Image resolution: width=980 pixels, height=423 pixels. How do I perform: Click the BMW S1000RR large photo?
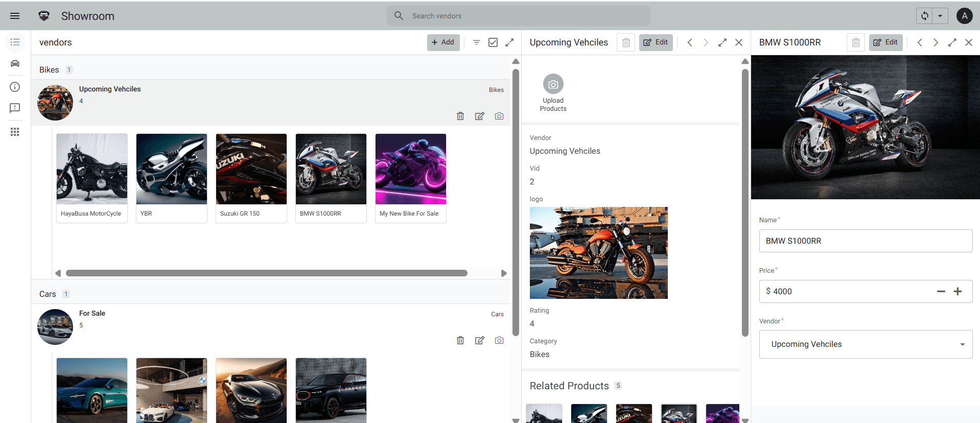[865, 127]
